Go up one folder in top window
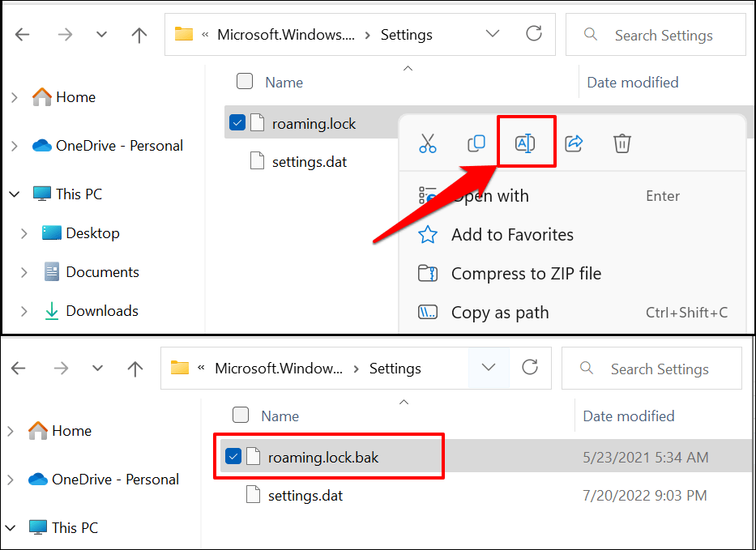The height and width of the screenshot is (550, 756). pos(139,35)
